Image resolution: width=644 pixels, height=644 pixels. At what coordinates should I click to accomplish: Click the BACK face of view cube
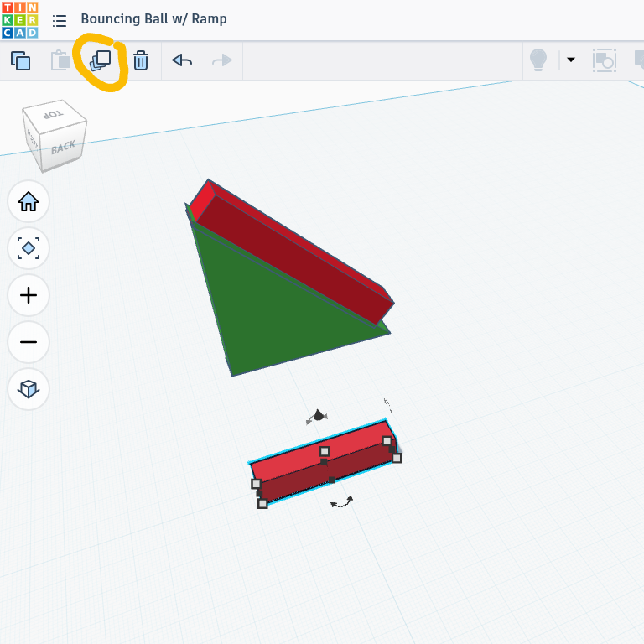pos(63,147)
